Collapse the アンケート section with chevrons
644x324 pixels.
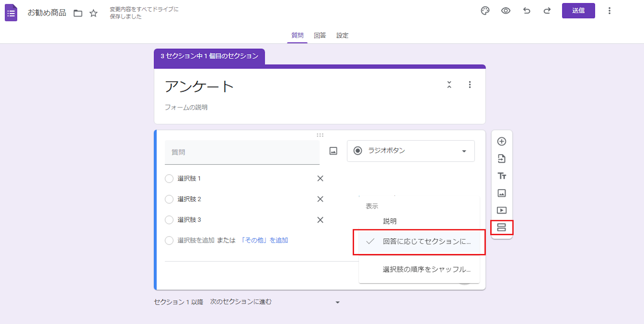coord(449,85)
